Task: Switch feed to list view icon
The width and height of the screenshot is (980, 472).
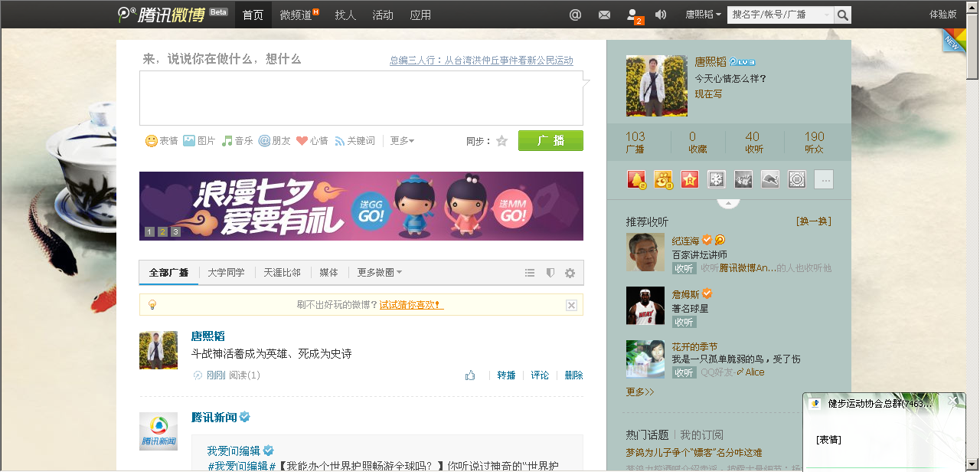Action: click(x=530, y=273)
